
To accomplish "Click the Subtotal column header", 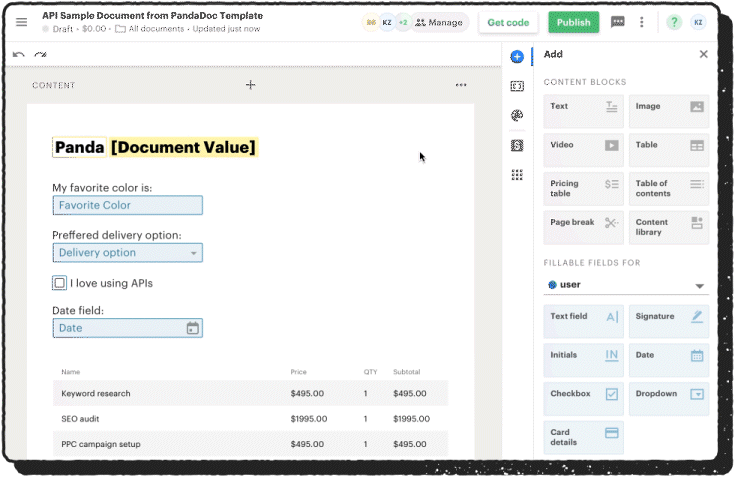I will [406, 372].
